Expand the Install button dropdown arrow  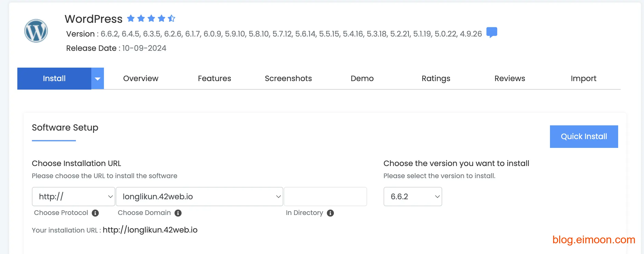[x=97, y=79]
